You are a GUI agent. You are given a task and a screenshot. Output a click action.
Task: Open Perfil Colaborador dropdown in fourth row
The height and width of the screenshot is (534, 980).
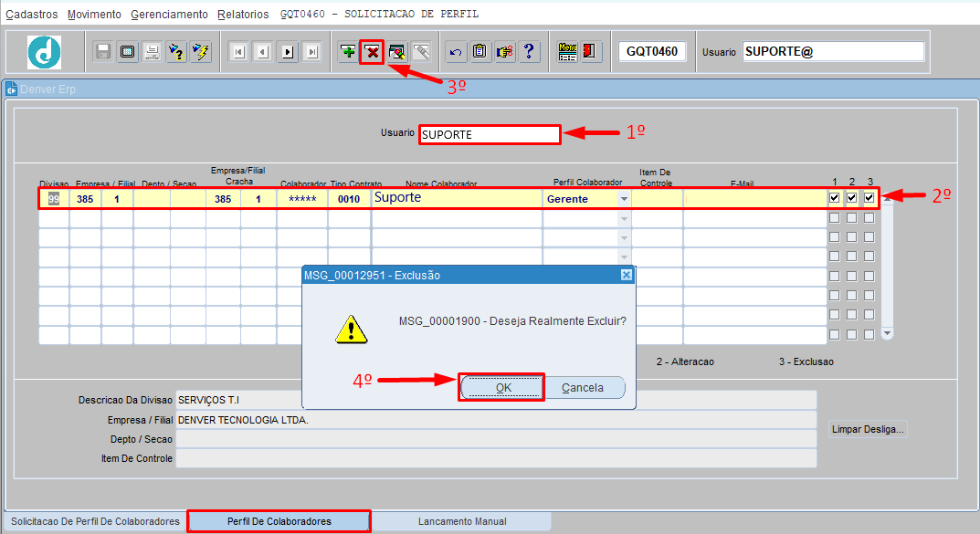(x=624, y=257)
